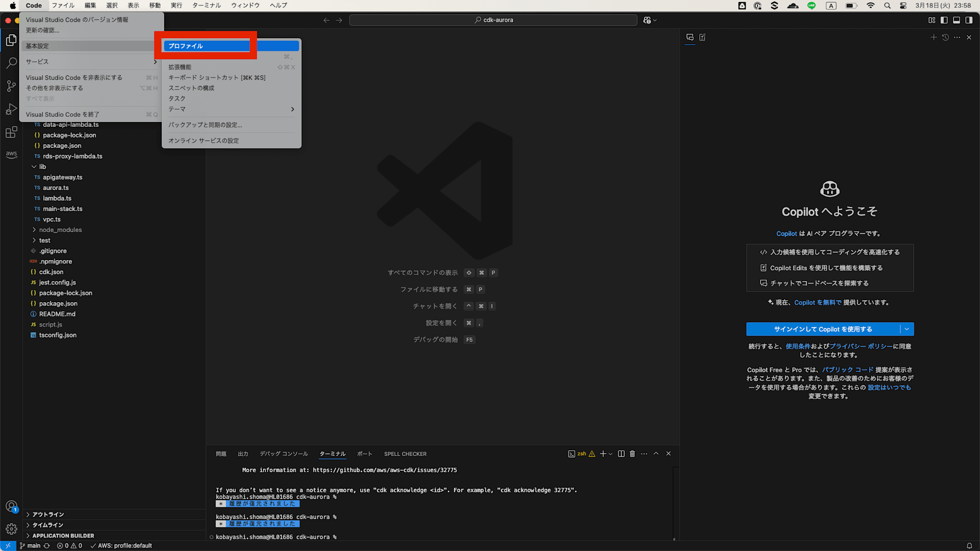The image size is (980, 551).
Task: Open Spotlight search in macOS menu bar
Action: 887,5
